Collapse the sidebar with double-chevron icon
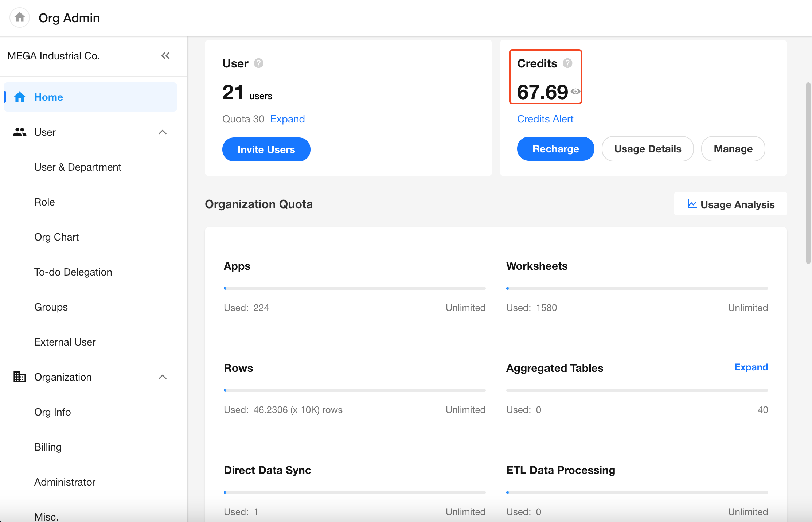 click(x=165, y=56)
